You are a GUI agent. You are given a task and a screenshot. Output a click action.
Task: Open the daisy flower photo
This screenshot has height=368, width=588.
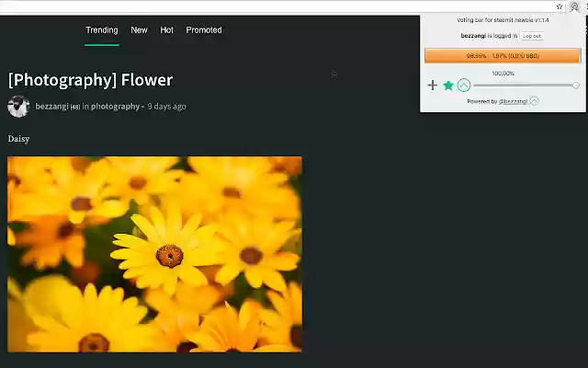(154, 254)
